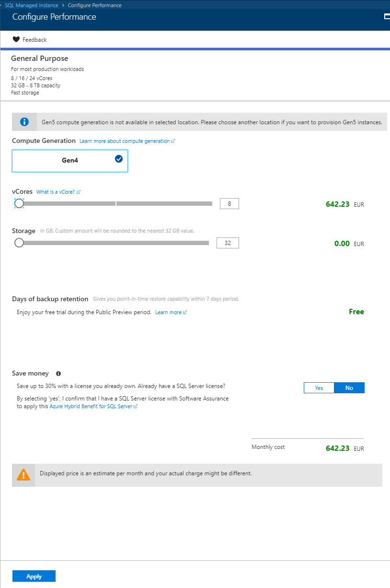Choose Yes for existing SQL Server license
This screenshot has width=390, height=588.
point(319,388)
